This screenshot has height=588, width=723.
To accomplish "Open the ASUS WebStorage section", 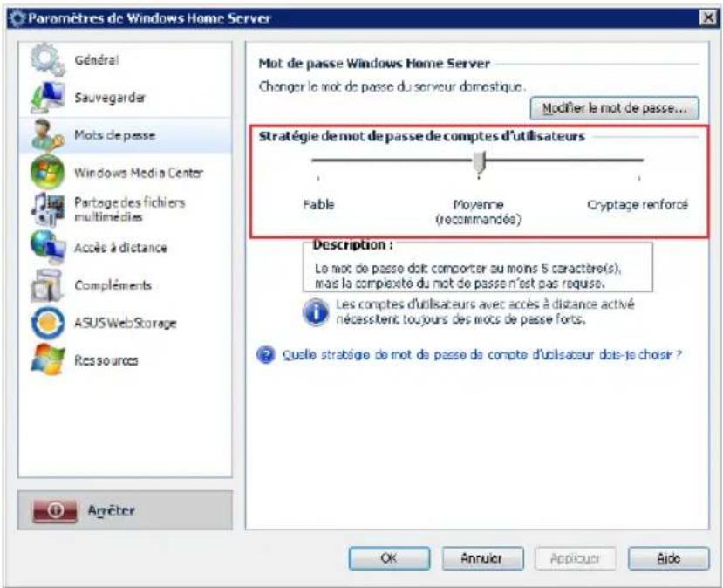I will (125, 323).
